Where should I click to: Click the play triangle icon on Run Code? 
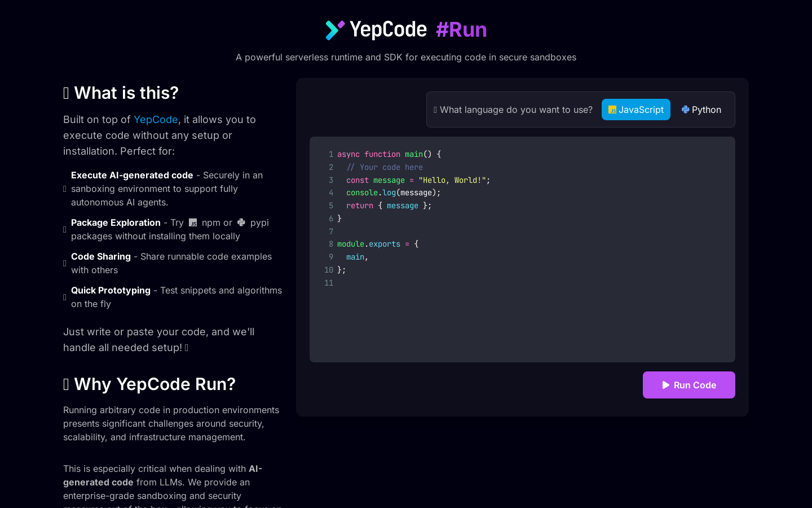pyautogui.click(x=666, y=385)
